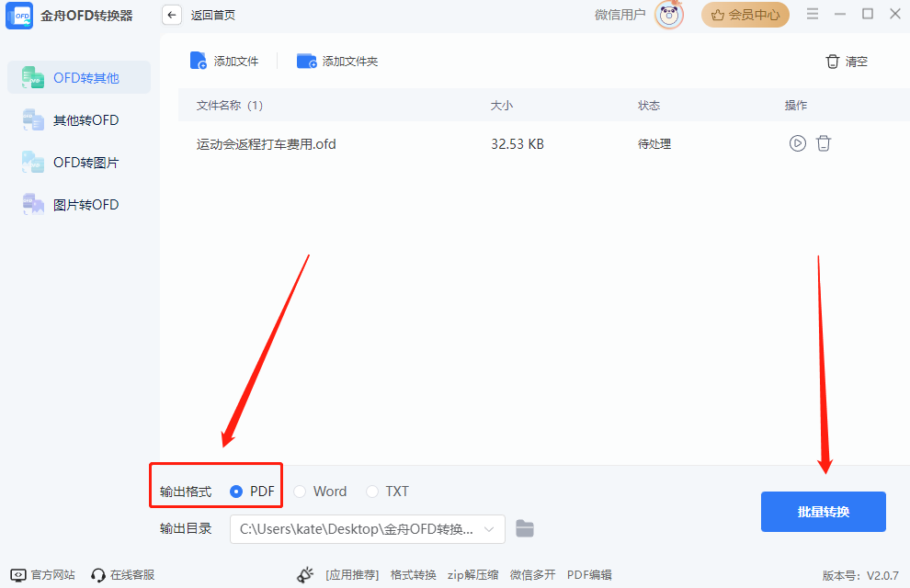
Task: Click the 输出目录 label
Action: [186, 528]
